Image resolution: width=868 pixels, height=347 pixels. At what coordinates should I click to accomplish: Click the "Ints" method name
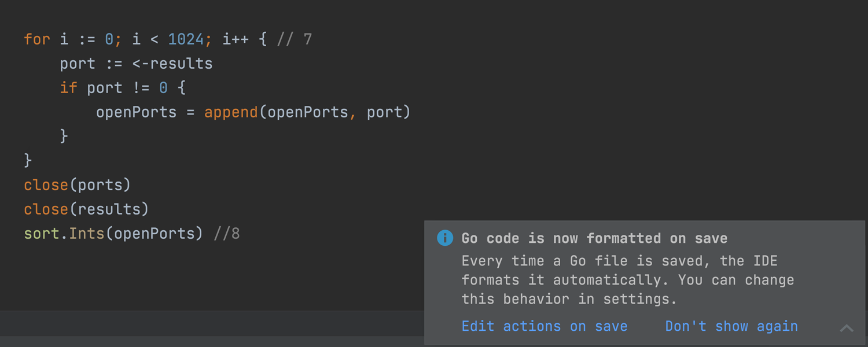(87, 234)
